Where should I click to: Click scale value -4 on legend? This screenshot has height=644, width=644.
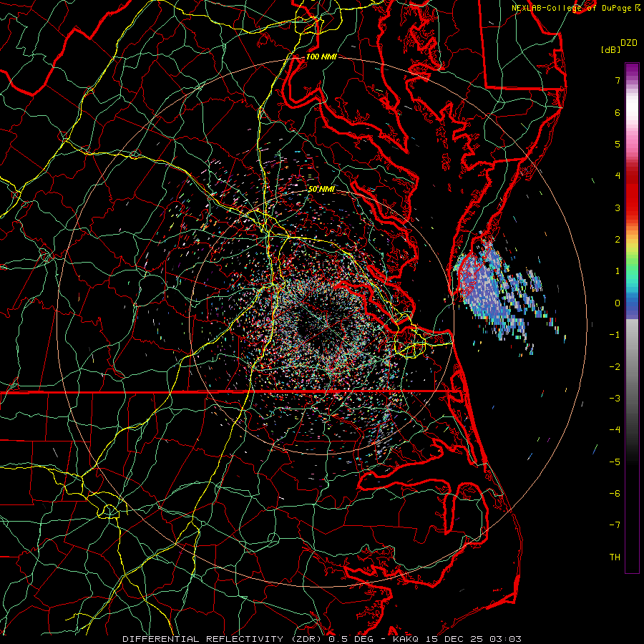tap(615, 430)
